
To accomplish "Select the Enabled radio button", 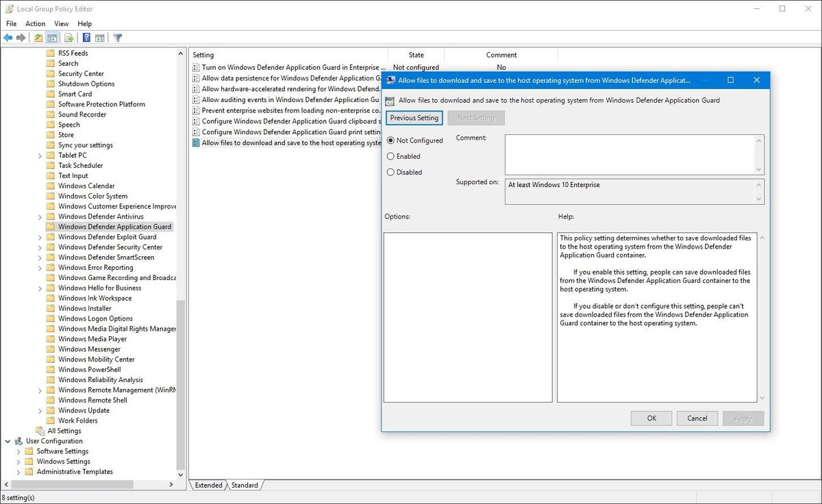I will click(x=390, y=156).
